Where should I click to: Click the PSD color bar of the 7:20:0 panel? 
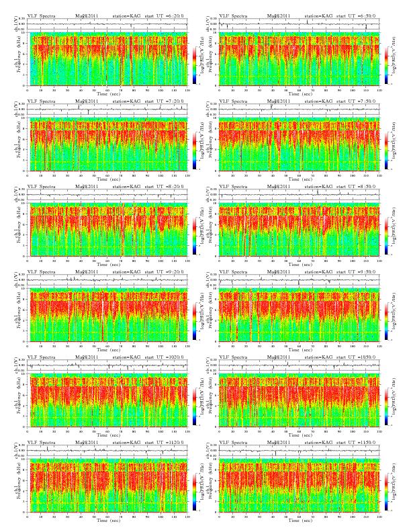coord(194,150)
